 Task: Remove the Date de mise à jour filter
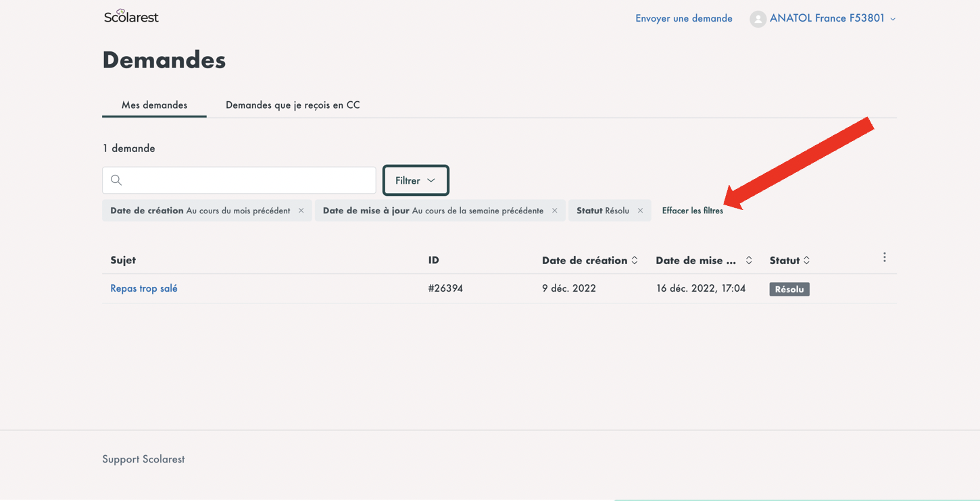pyautogui.click(x=555, y=211)
